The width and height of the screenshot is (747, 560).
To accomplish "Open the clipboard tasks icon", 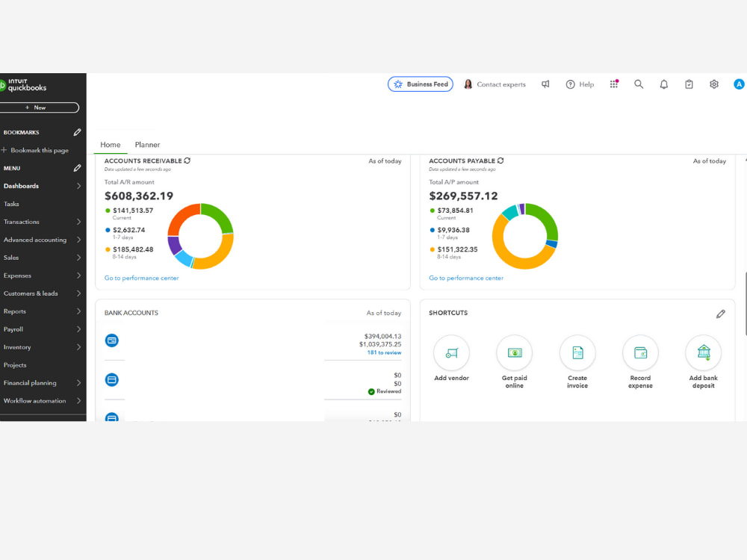I will click(689, 84).
